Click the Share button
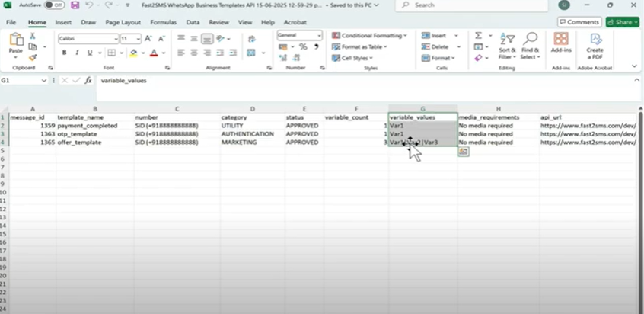Screen dimensions: 644x314 click(622, 22)
